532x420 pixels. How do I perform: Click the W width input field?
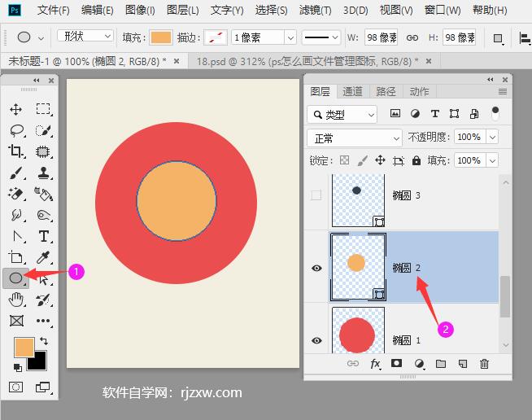coord(381,37)
